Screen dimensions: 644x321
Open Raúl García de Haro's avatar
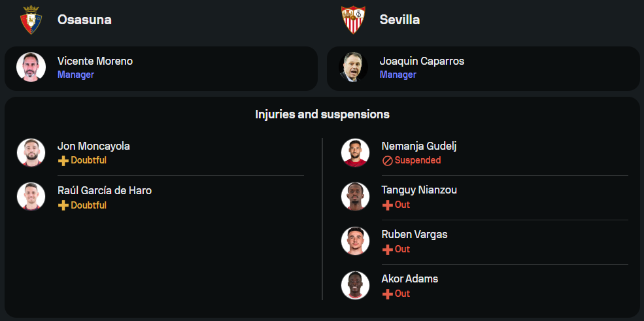31,197
